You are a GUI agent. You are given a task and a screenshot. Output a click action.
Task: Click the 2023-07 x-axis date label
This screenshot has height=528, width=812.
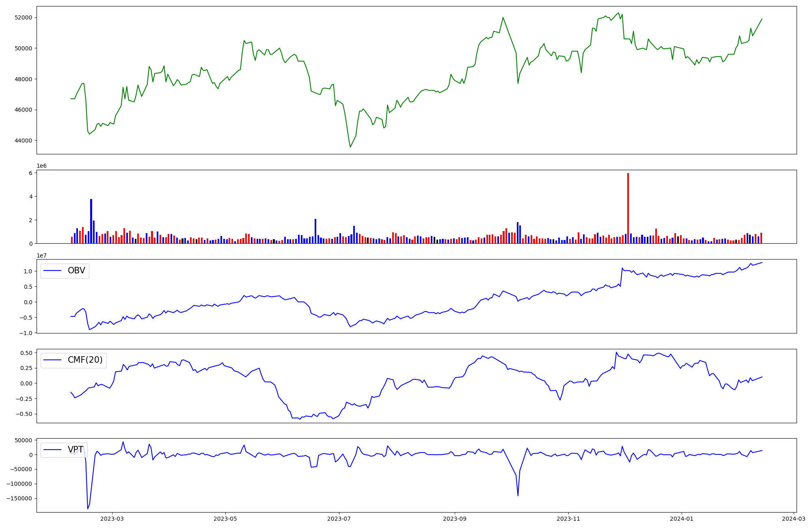[339, 519]
